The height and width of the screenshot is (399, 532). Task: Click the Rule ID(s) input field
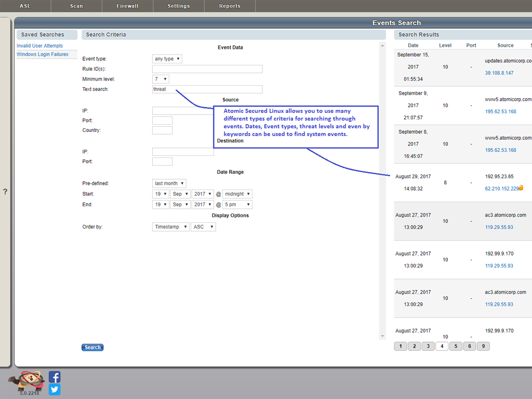(207, 69)
